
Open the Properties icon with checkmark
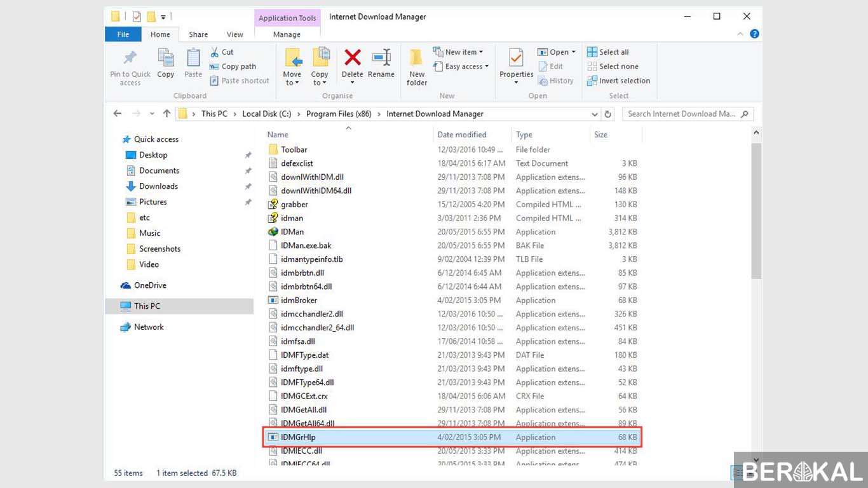pos(516,58)
